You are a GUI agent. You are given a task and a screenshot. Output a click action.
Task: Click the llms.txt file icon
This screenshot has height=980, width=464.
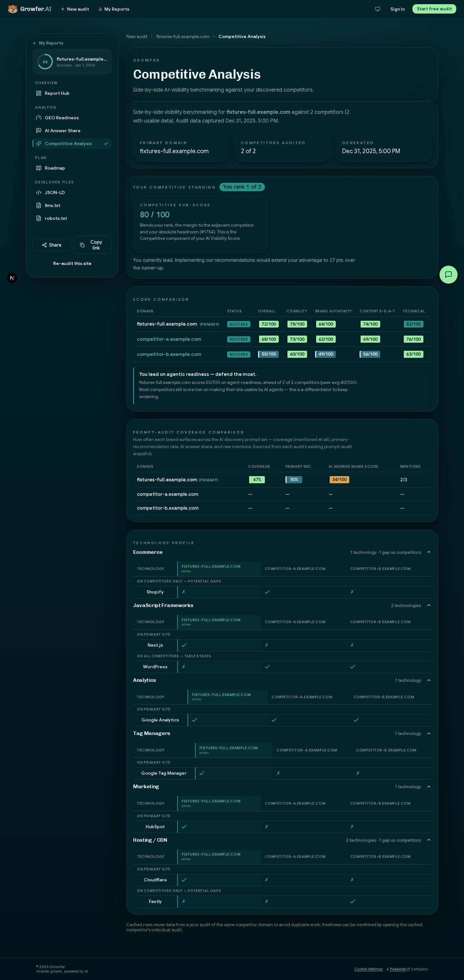(x=38, y=205)
